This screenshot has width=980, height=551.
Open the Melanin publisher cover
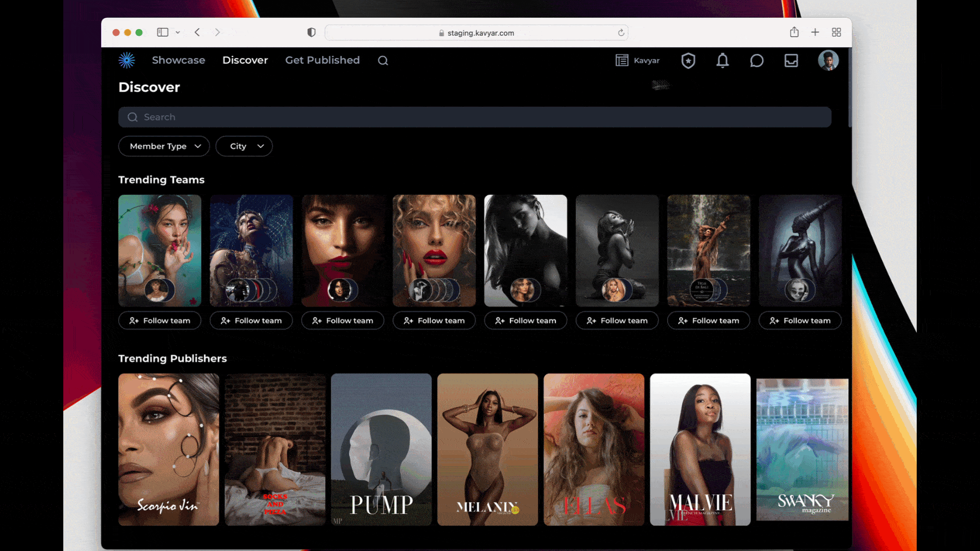(x=487, y=449)
